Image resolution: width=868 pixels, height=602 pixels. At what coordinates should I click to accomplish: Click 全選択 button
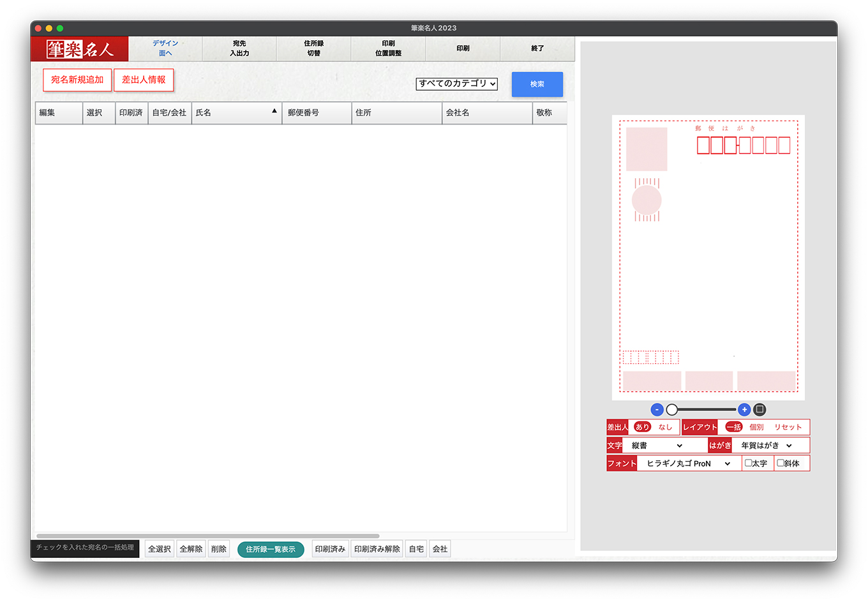(x=160, y=549)
